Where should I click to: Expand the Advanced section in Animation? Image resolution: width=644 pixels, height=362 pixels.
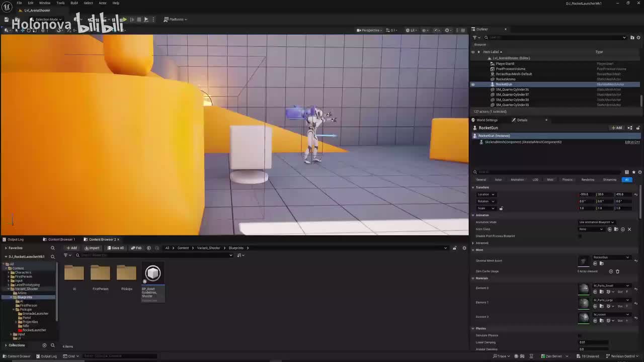pyautogui.click(x=473, y=243)
